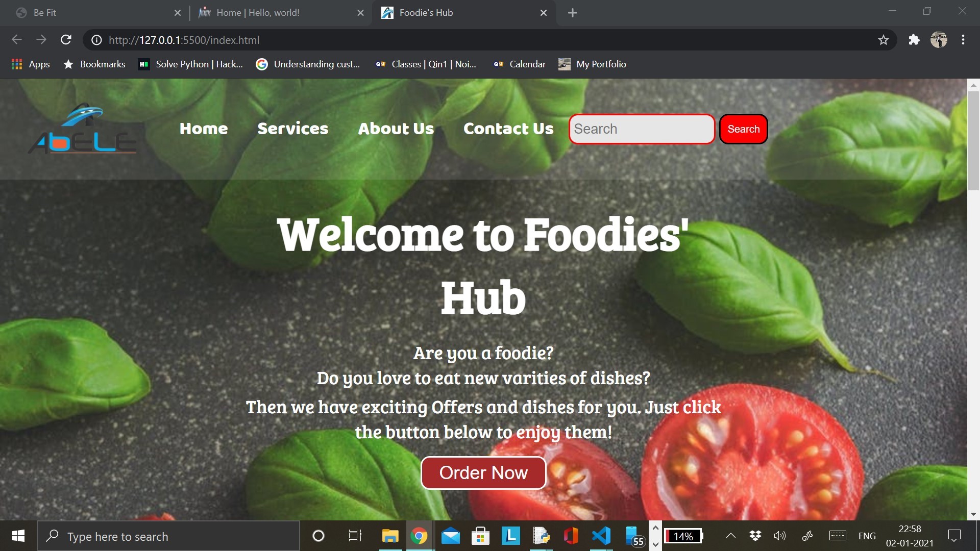Open About Us in the site navigation

pyautogui.click(x=396, y=129)
